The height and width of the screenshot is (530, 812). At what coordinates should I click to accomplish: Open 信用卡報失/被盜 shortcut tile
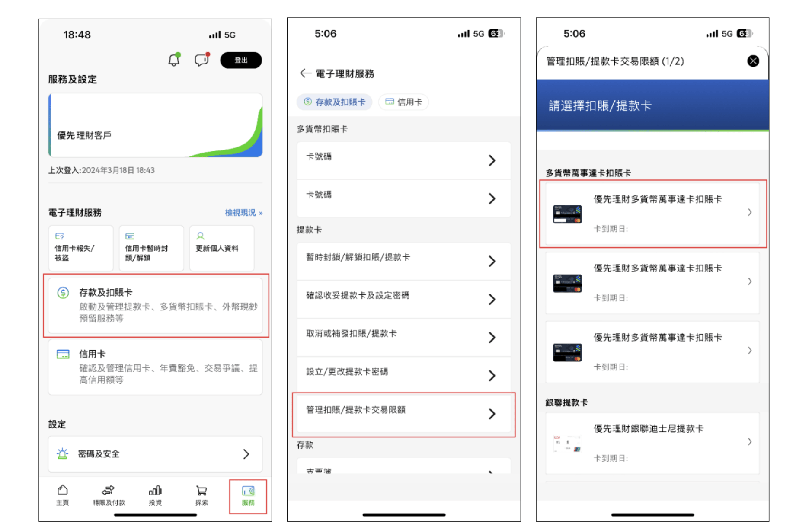[x=81, y=248]
